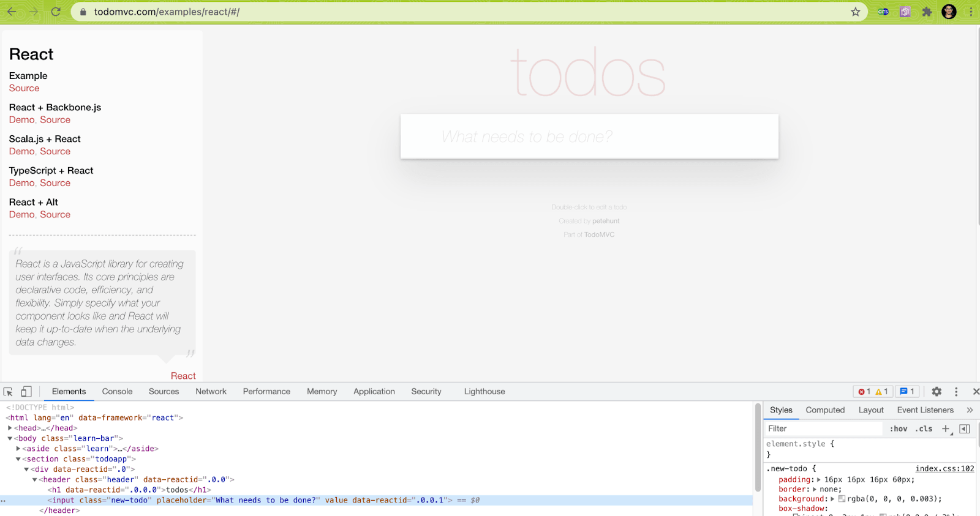Image resolution: width=980 pixels, height=516 pixels.
Task: Click the browser address bar URL
Action: click(167, 12)
